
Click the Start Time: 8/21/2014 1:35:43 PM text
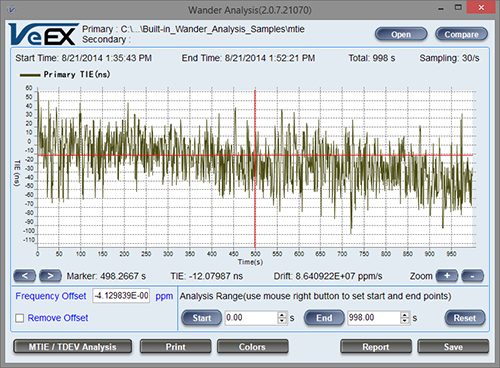[x=83, y=58]
